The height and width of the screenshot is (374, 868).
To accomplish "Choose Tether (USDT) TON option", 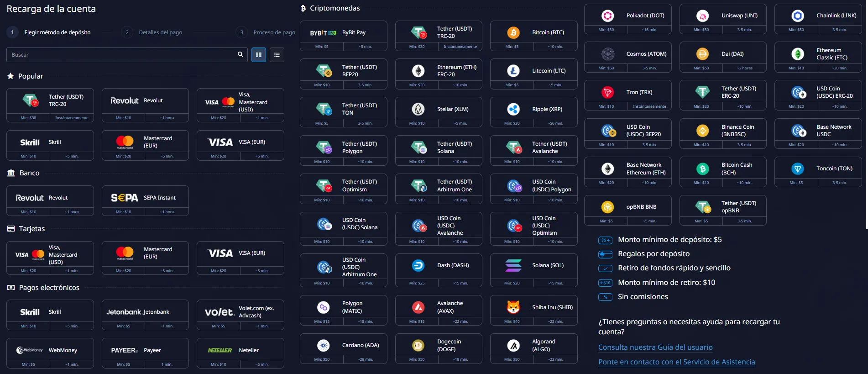I will click(344, 112).
